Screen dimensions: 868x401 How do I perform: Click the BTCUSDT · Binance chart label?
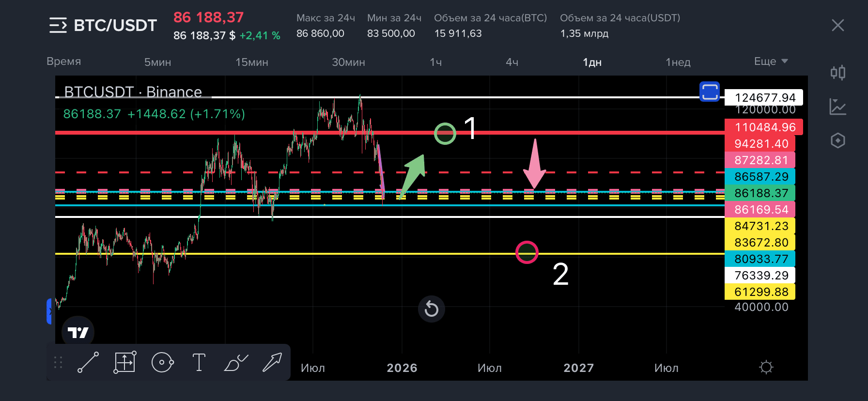click(133, 92)
